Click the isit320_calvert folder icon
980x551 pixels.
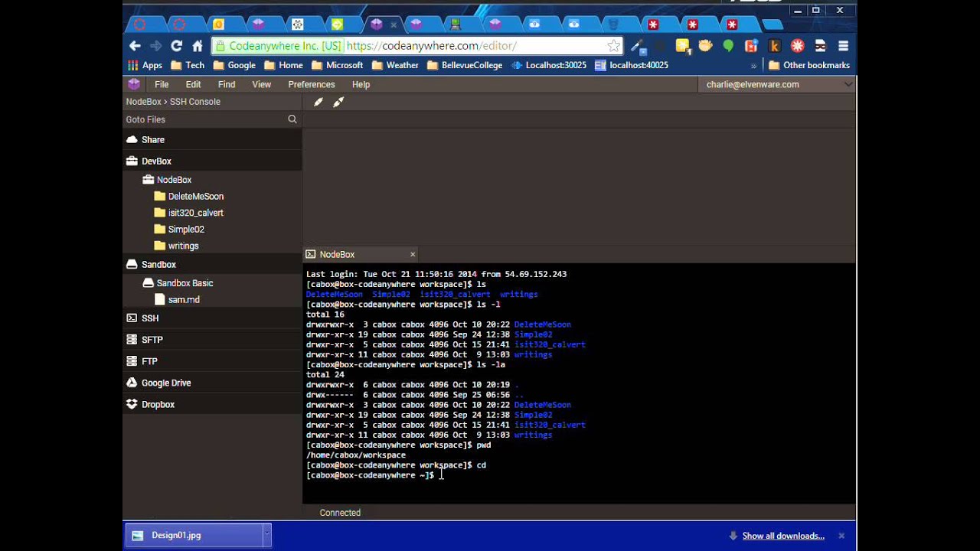point(159,213)
